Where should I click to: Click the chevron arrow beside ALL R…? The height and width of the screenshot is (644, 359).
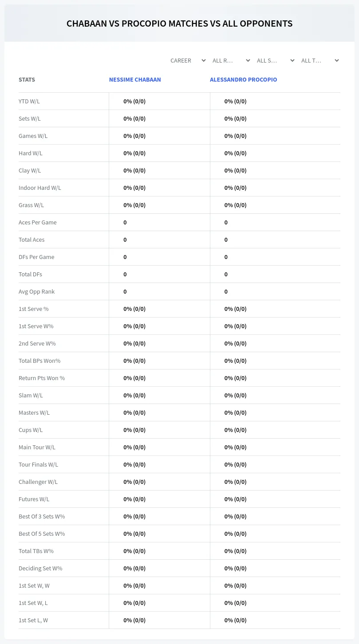coord(248,60)
